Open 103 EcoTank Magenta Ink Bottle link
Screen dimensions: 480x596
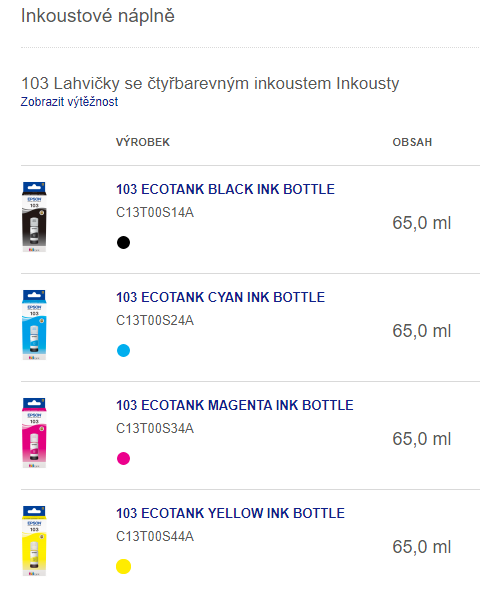coord(235,405)
